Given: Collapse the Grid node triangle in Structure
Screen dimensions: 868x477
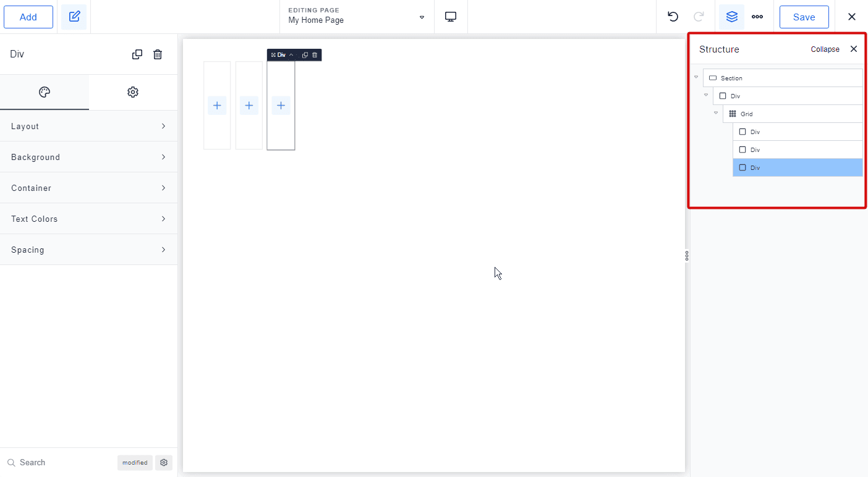Looking at the screenshot, I should tap(716, 113).
